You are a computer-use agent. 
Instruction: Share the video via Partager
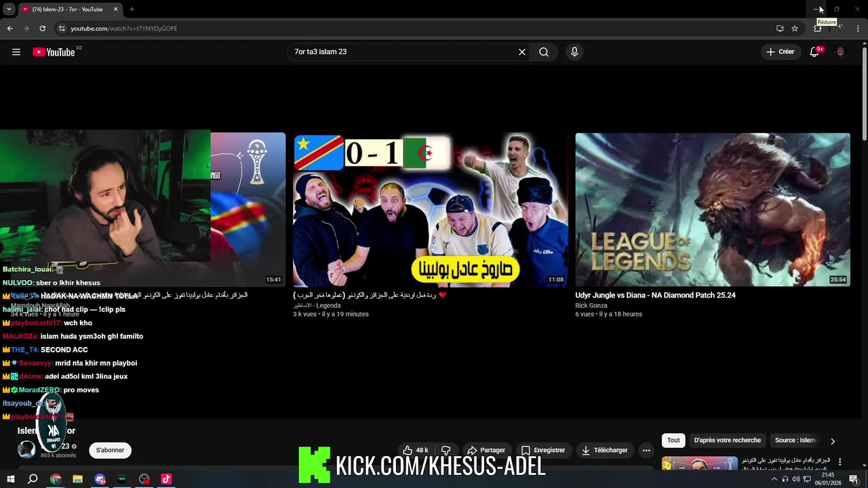point(486,450)
